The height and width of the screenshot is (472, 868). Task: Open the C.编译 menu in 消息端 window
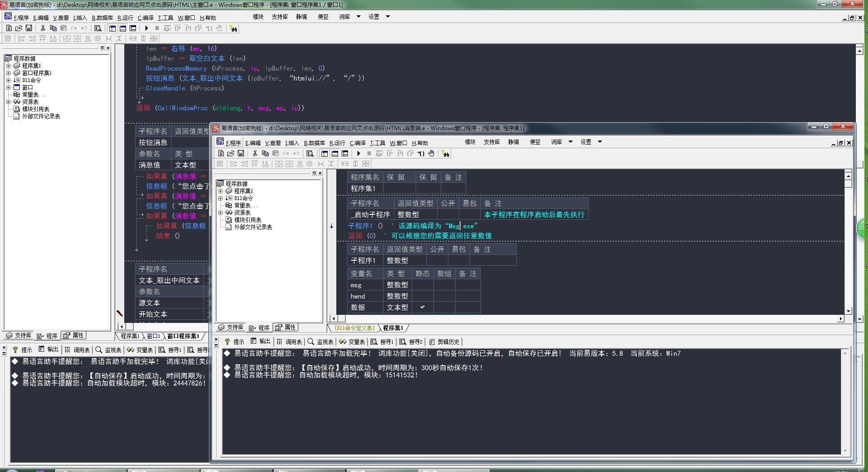(357, 143)
